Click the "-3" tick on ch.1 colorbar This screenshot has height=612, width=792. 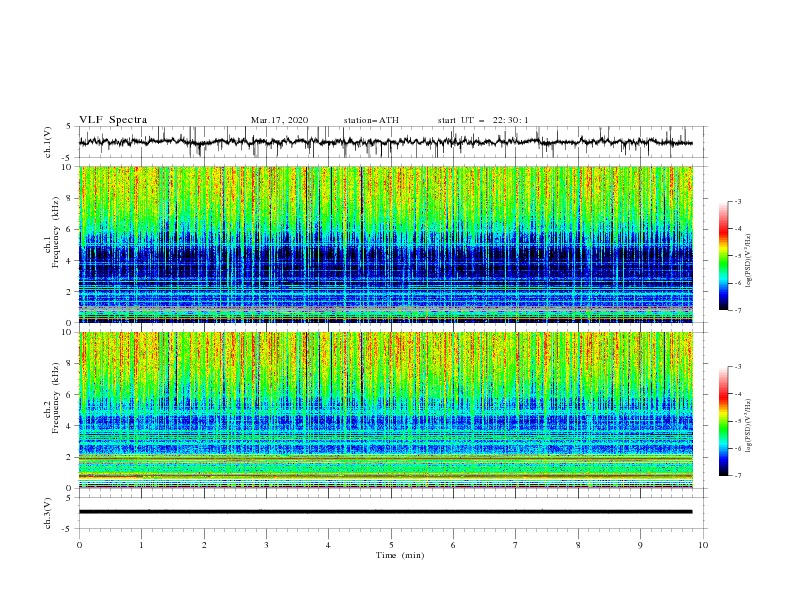click(x=738, y=201)
